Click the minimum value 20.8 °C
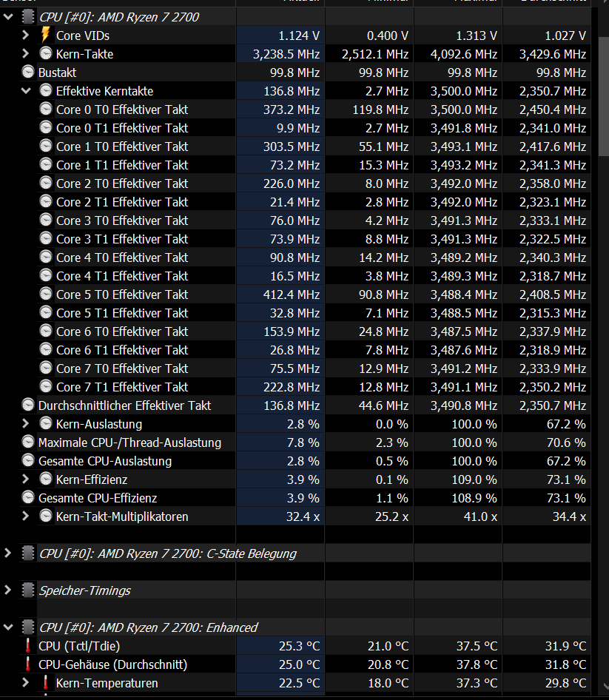 tap(388, 664)
